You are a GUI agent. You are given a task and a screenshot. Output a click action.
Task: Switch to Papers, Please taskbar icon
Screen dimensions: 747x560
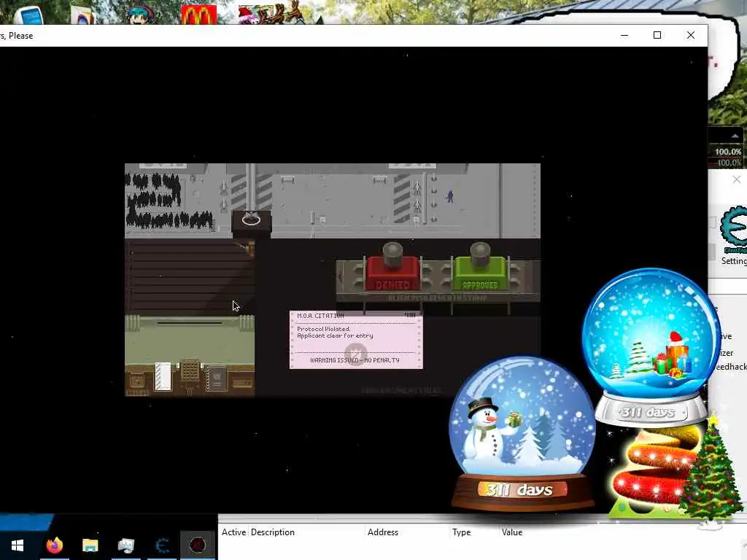[197, 545]
